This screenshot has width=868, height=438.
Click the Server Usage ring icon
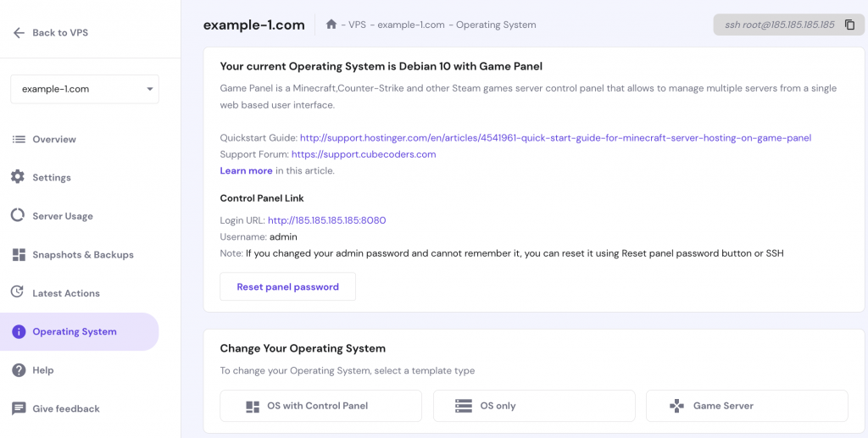coord(18,216)
